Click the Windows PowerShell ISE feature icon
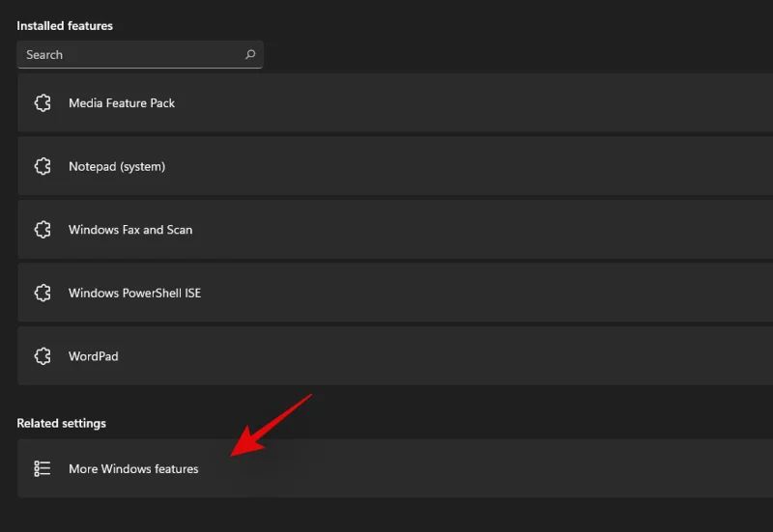 click(x=43, y=294)
